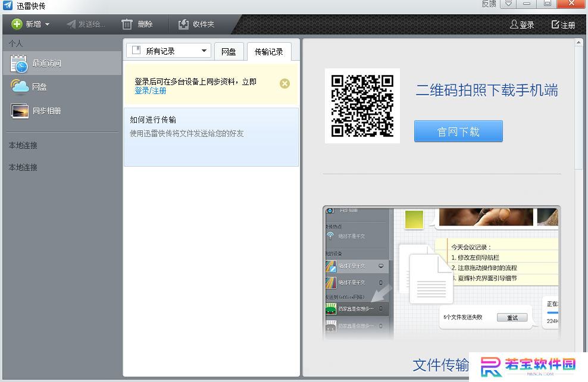Click the 反馈 link in title bar
The image size is (588, 382).
point(489,4)
